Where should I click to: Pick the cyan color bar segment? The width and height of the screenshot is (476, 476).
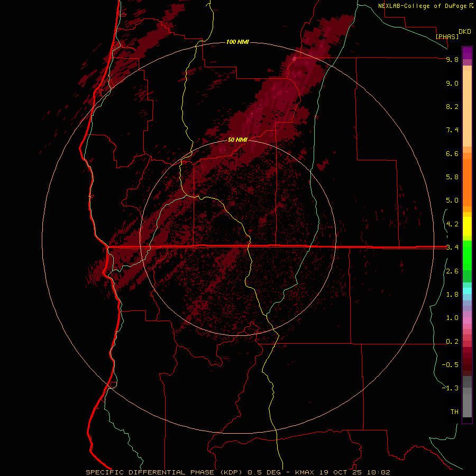click(467, 291)
